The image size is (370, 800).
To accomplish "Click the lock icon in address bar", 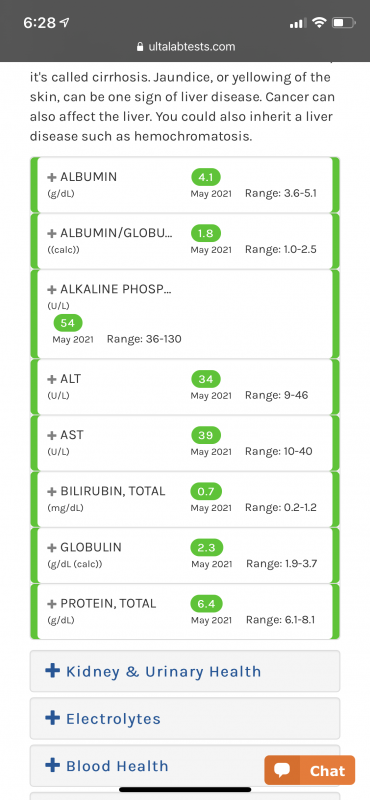I will click(140, 46).
